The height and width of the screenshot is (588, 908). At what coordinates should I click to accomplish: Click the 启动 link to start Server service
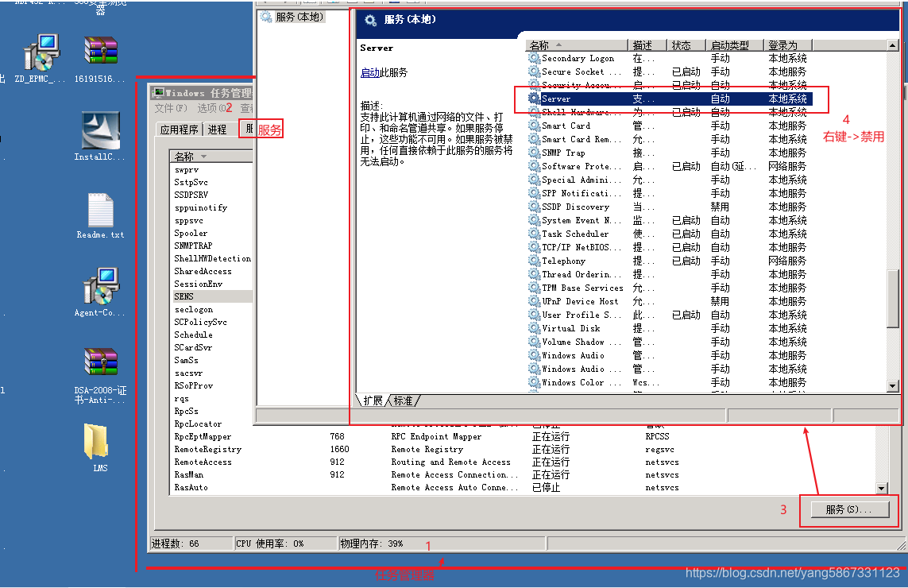pos(369,72)
